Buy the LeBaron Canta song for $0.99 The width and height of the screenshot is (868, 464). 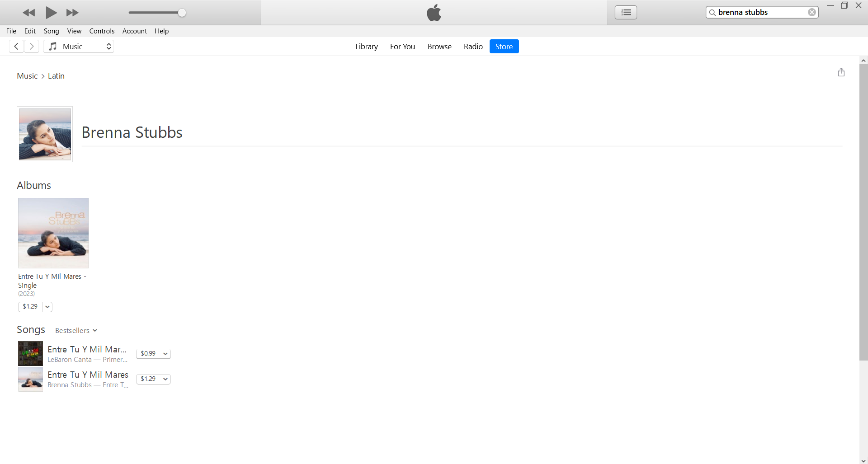click(x=148, y=354)
